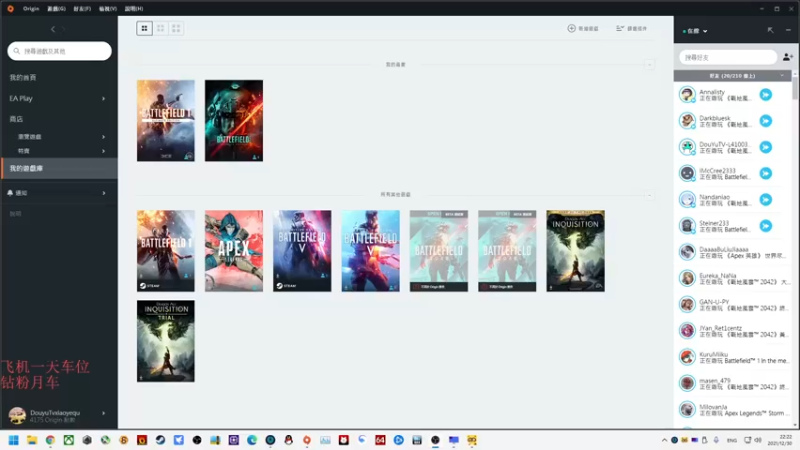The height and width of the screenshot is (450, 800).
Task: Join Annalisty's game via blue button
Action: (765, 94)
